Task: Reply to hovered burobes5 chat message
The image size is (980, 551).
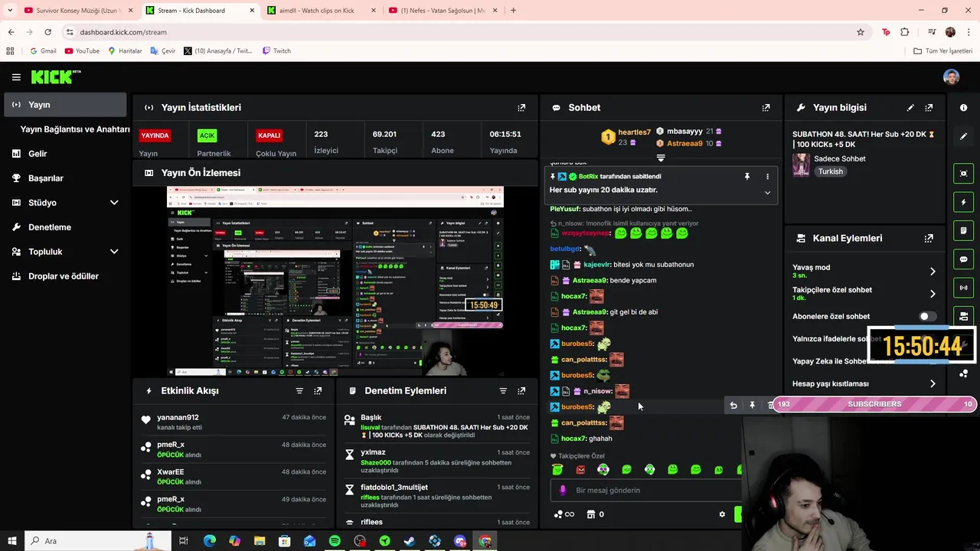Action: (733, 406)
